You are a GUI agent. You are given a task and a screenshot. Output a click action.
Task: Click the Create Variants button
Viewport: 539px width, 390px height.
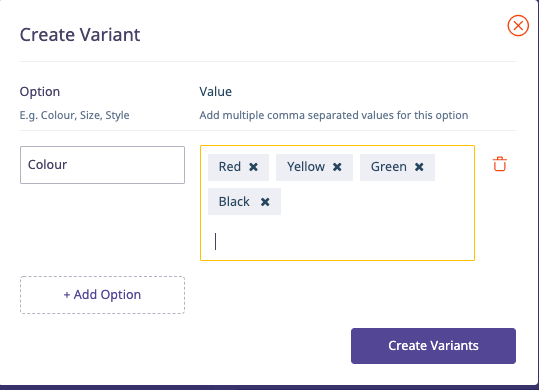433,346
